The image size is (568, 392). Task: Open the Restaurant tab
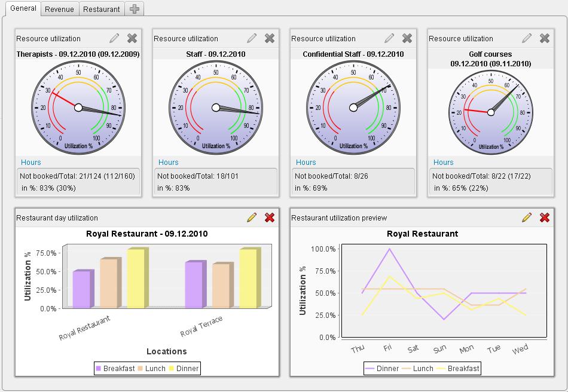102,9
